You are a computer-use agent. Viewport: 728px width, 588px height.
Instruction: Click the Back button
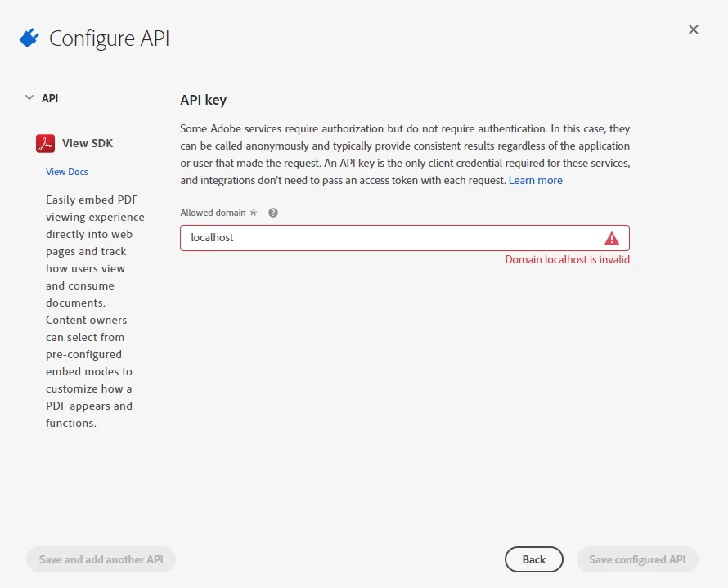point(534,559)
